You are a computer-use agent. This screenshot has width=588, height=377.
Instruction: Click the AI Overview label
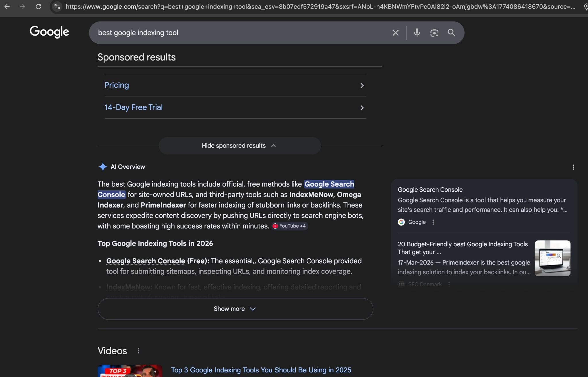click(128, 167)
